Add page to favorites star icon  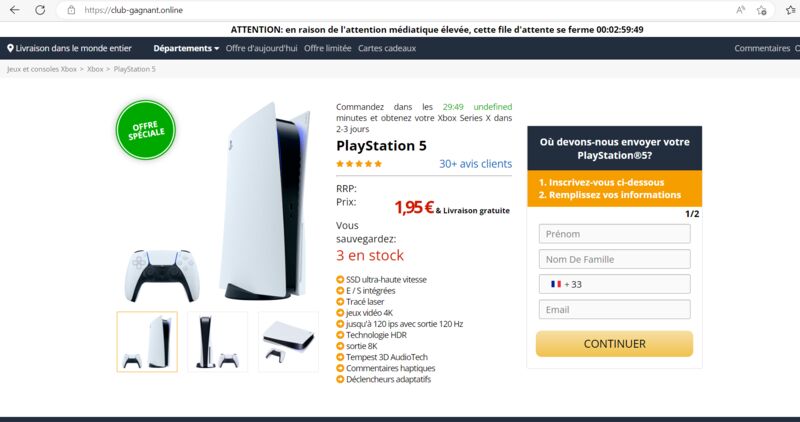click(762, 10)
